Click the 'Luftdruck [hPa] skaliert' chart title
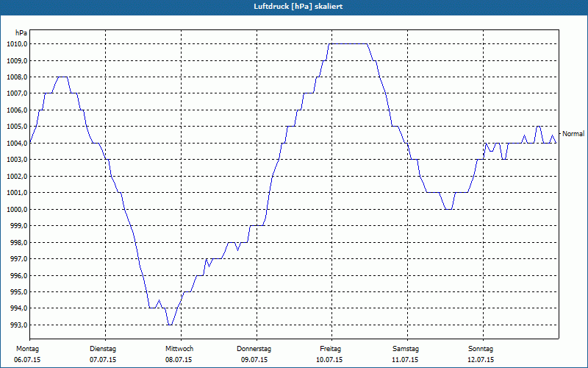Viewport: 588px width, 368px height. coord(298,7)
